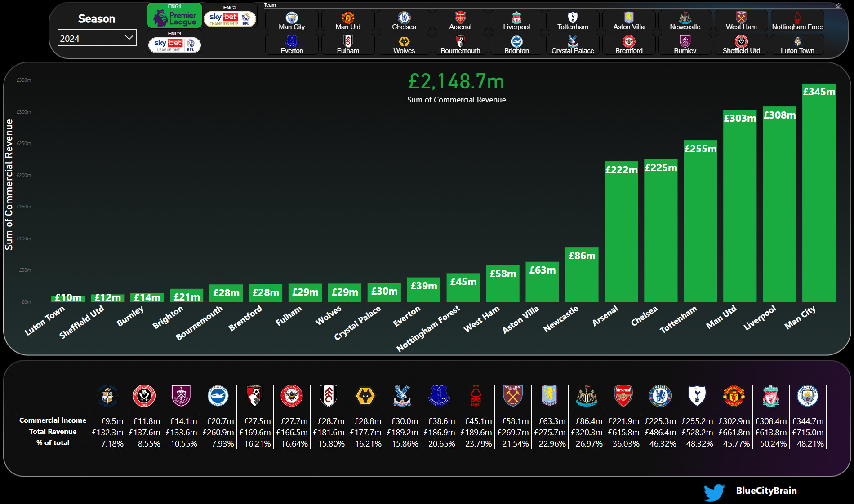Image resolution: width=854 pixels, height=504 pixels.
Task: Select the Sky Bet League One ENG3 filter
Action: (174, 42)
